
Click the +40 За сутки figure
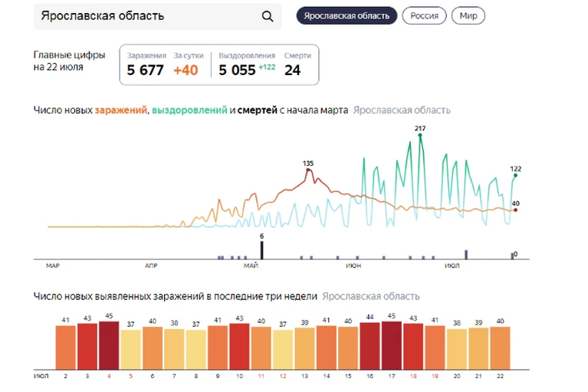pyautogui.click(x=186, y=70)
